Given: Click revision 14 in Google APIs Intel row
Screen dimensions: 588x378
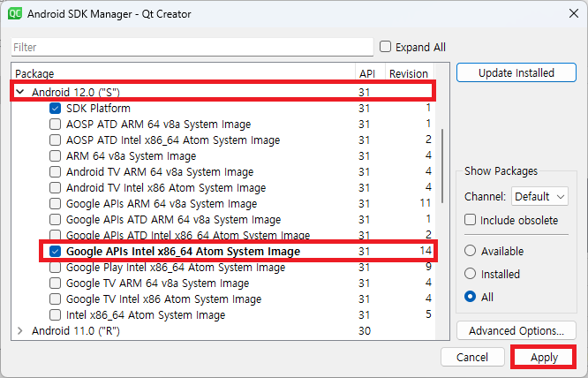Looking at the screenshot, I should tap(426, 251).
